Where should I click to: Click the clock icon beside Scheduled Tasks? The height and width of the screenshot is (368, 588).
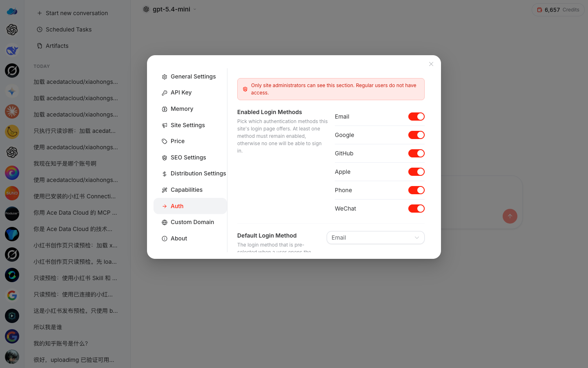tap(40, 29)
